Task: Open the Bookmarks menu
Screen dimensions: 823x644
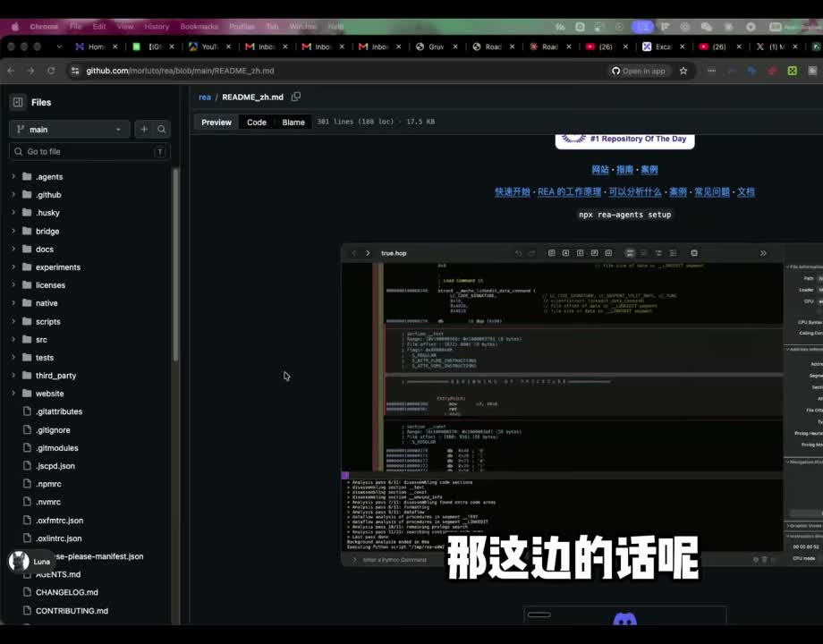Action: [x=199, y=26]
